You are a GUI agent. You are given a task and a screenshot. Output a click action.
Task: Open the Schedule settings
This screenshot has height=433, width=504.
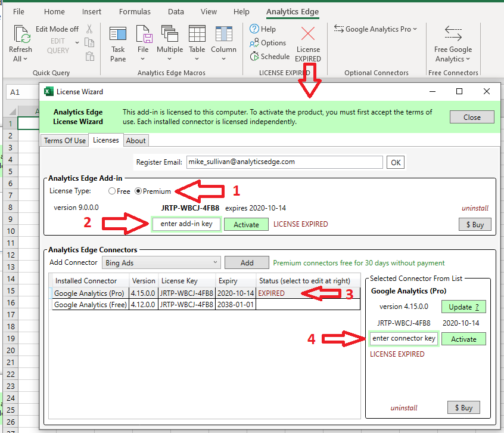(x=270, y=56)
